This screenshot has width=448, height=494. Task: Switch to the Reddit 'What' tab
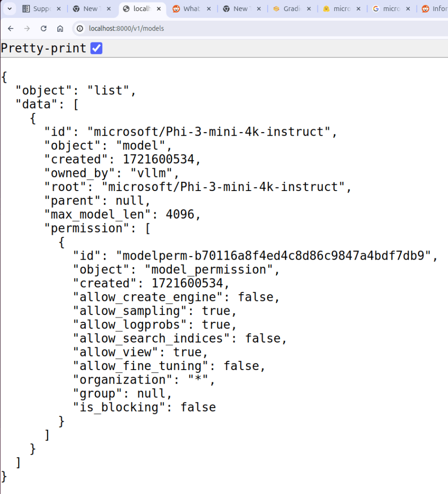click(x=188, y=9)
